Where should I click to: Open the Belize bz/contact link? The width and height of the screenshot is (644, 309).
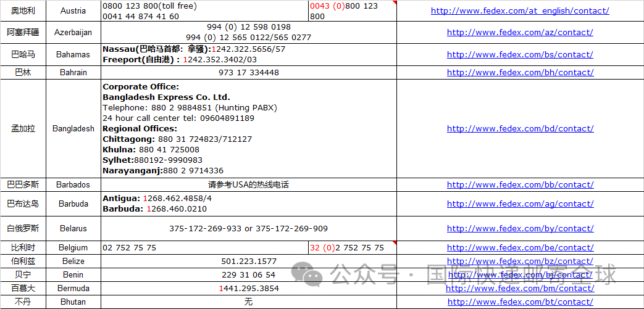[x=520, y=261]
